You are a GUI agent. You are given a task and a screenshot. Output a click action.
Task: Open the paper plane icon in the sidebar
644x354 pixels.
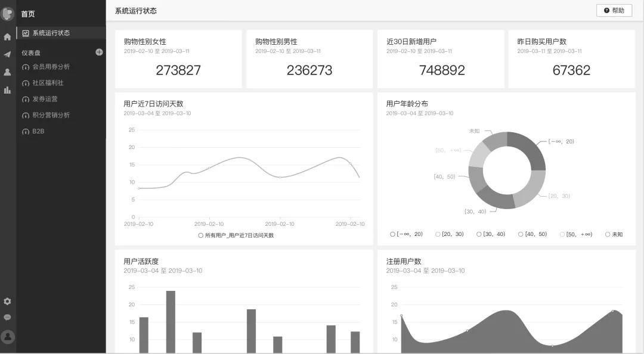(7, 54)
